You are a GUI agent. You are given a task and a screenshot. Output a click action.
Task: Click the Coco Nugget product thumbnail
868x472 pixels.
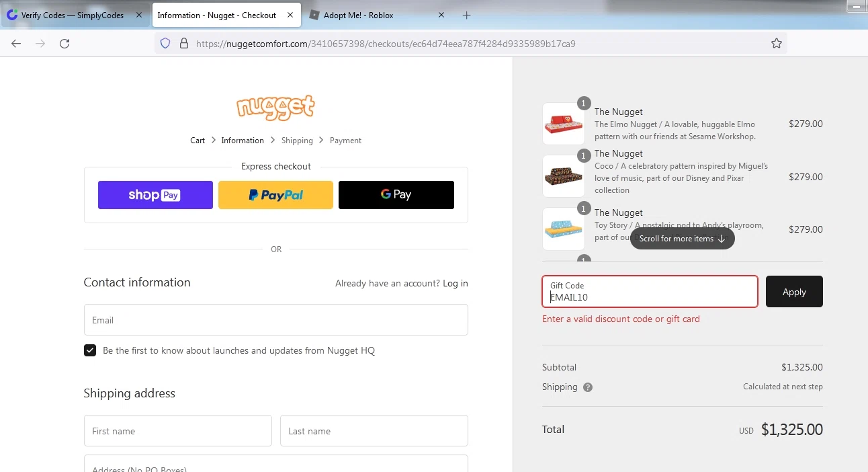pyautogui.click(x=563, y=176)
